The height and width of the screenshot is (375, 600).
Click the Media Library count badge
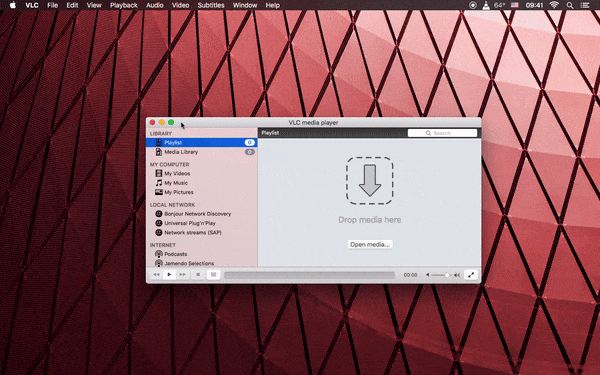[249, 152]
